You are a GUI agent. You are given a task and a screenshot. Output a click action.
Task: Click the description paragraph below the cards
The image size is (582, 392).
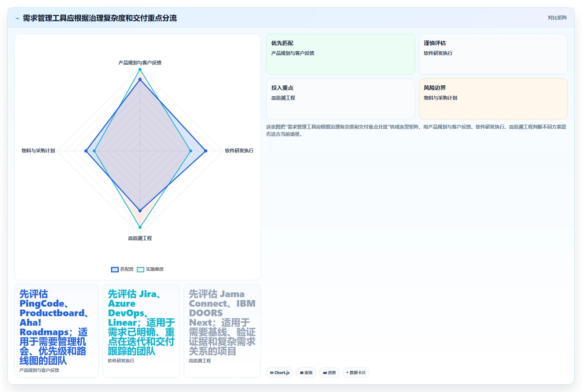(x=416, y=130)
